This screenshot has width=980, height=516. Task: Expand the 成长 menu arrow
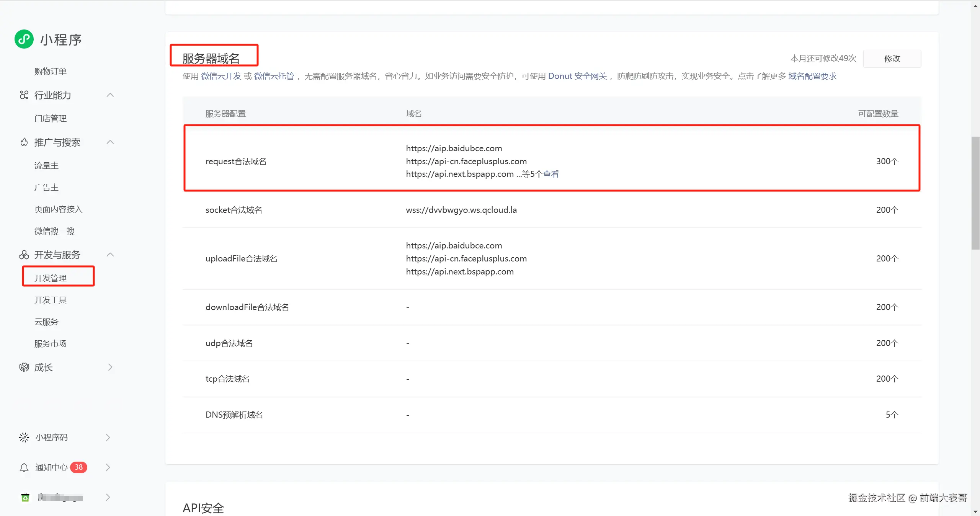tap(110, 367)
